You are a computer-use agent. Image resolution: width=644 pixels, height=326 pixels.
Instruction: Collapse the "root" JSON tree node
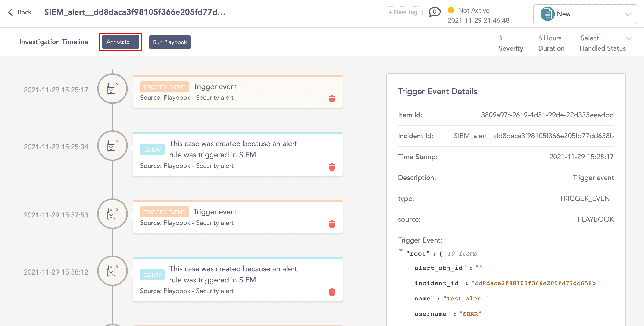(x=401, y=251)
